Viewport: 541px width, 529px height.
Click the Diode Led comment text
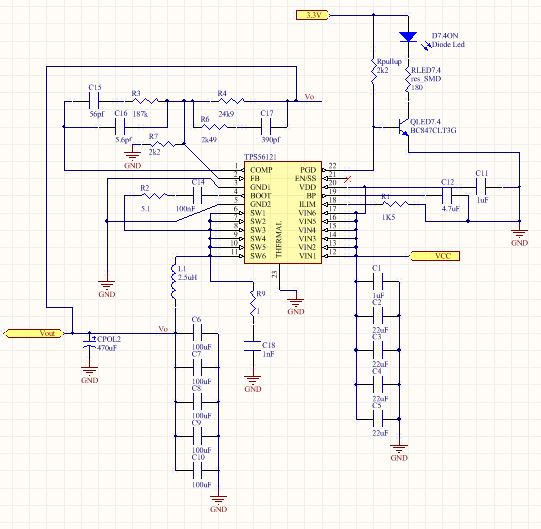[449, 45]
